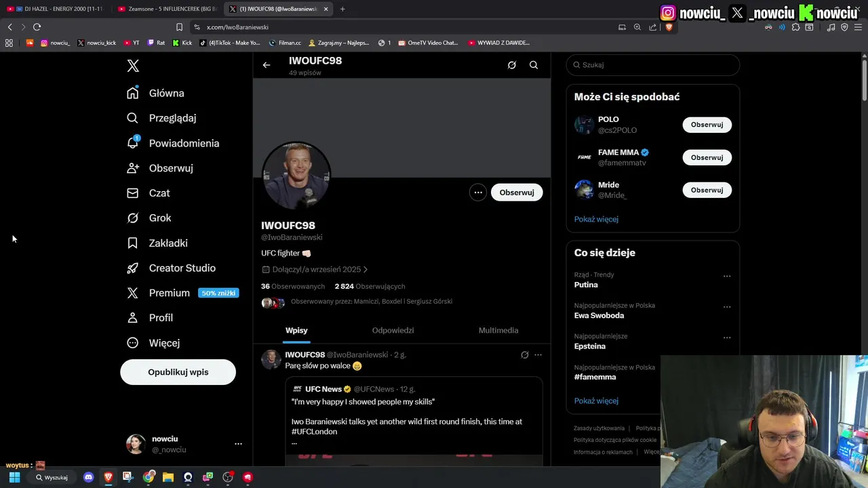Image resolution: width=868 pixels, height=488 pixels.
Task: Open Czat messages
Action: click(149, 193)
